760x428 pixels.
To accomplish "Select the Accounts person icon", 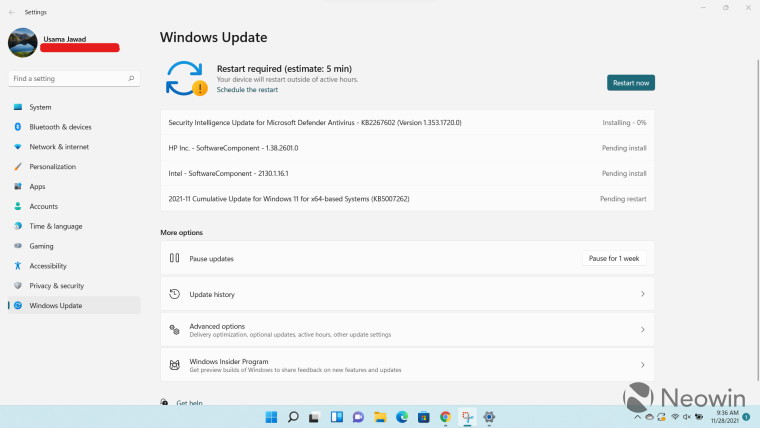I will pos(18,206).
